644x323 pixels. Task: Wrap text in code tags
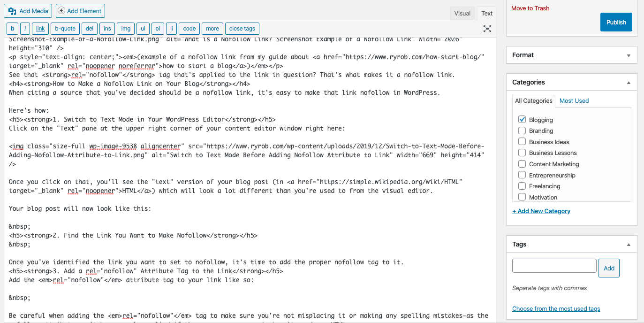[x=189, y=28]
